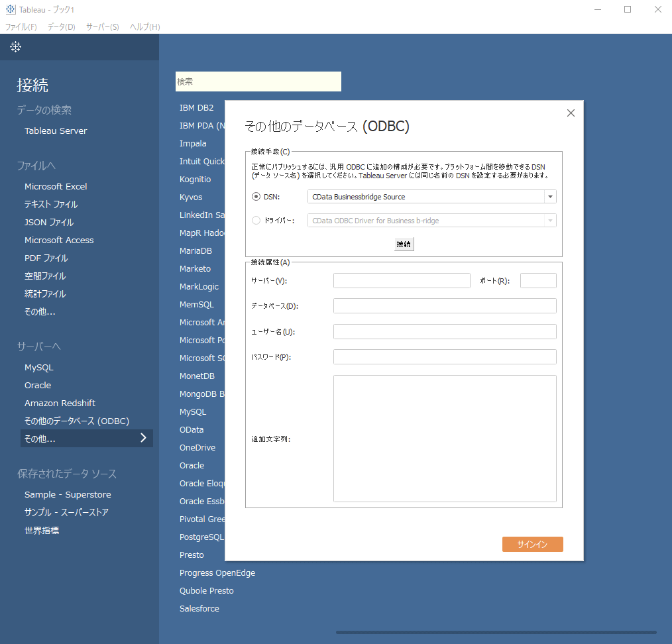Click the 追加文字列 text area
672x644 pixels.
point(445,439)
